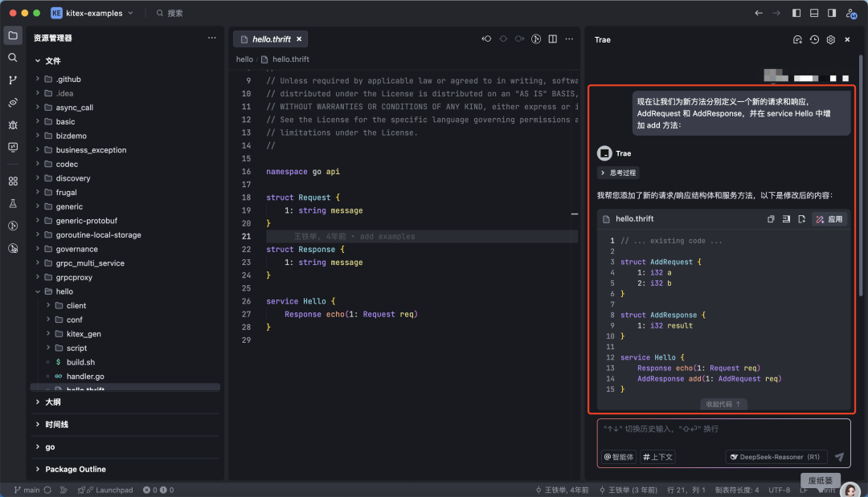Screen dimensions: 868x497
Task: Start a new chat in the Trae panel
Action: pyautogui.click(x=797, y=39)
